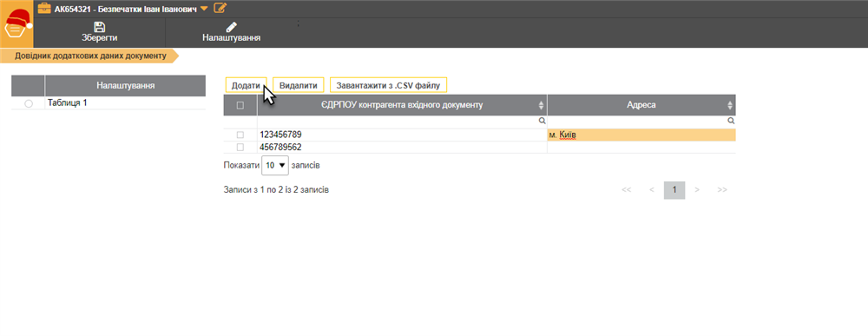The width and height of the screenshot is (868, 336).
Task: Toggle the select-all checkbox in table header
Action: 240,105
